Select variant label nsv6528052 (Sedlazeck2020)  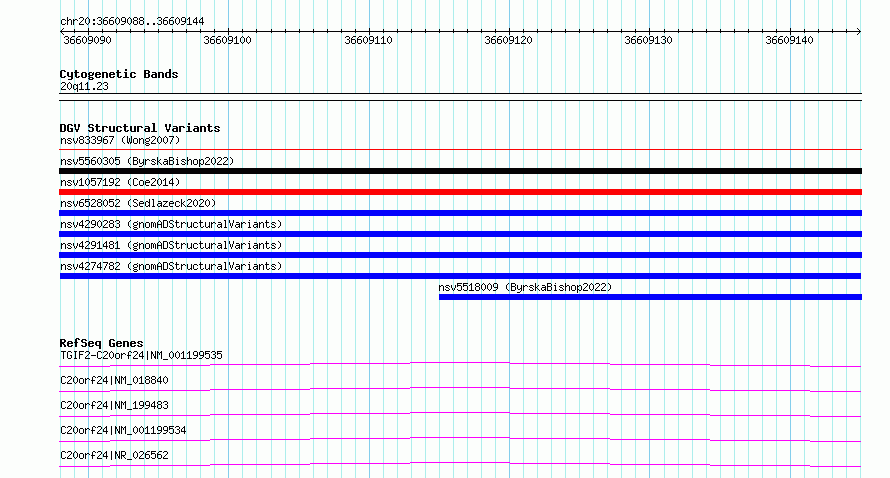[x=138, y=203]
